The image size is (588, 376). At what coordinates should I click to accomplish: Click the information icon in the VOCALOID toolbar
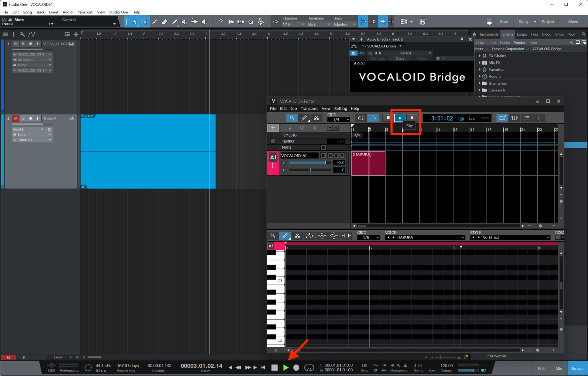539,118
